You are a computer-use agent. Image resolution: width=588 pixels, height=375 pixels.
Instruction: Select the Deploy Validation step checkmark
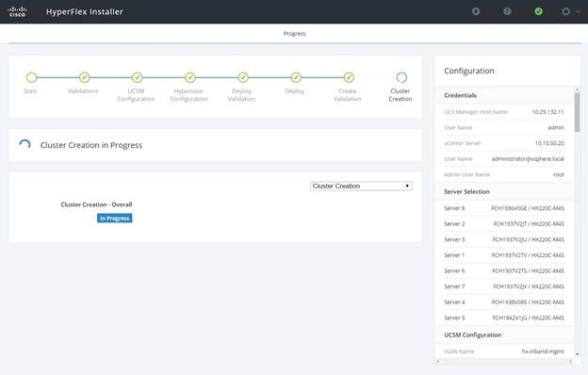(x=243, y=77)
